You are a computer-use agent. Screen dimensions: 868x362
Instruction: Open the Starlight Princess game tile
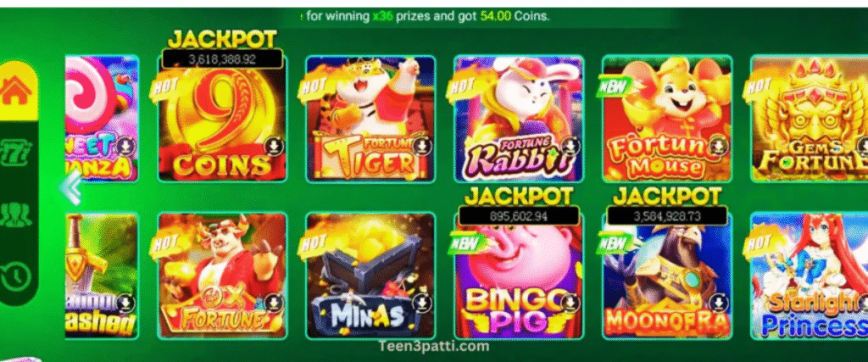810,276
